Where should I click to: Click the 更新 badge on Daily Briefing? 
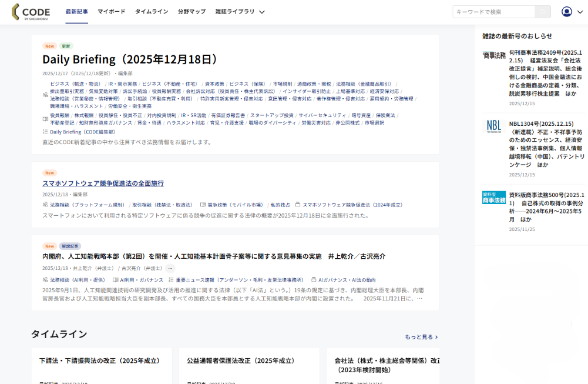[x=66, y=46]
